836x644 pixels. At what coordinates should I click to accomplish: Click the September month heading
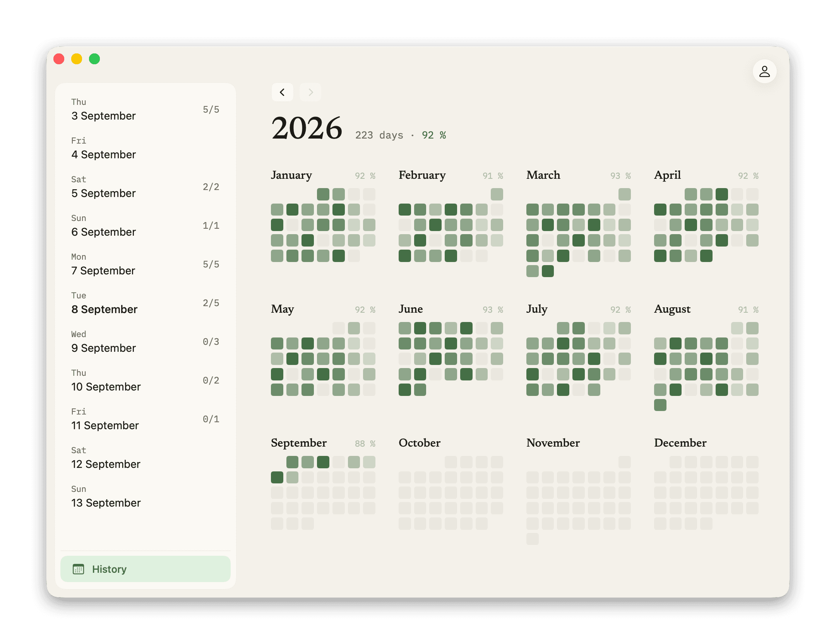(299, 443)
